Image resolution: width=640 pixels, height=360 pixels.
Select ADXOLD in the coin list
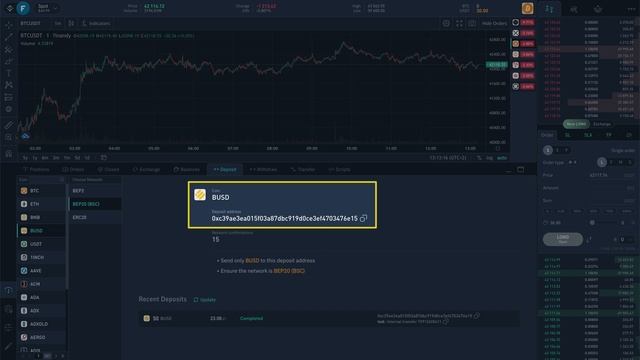pyautogui.click(x=41, y=324)
